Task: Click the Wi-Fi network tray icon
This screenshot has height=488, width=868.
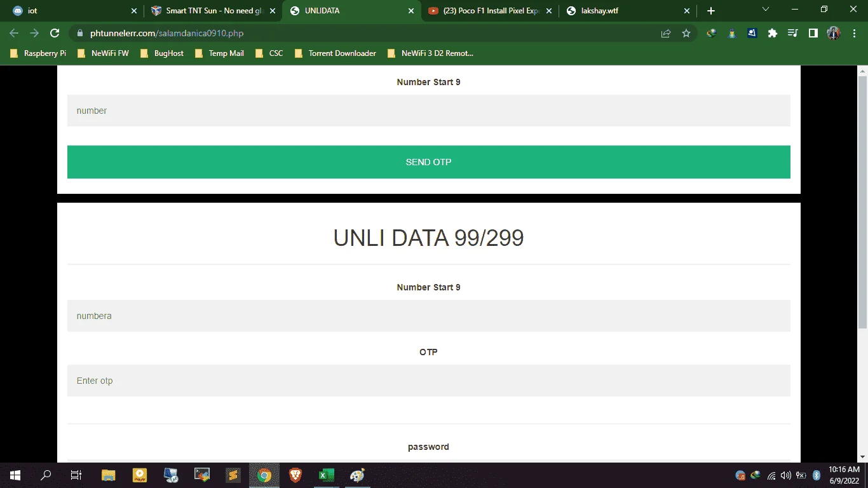Action: 771,475
